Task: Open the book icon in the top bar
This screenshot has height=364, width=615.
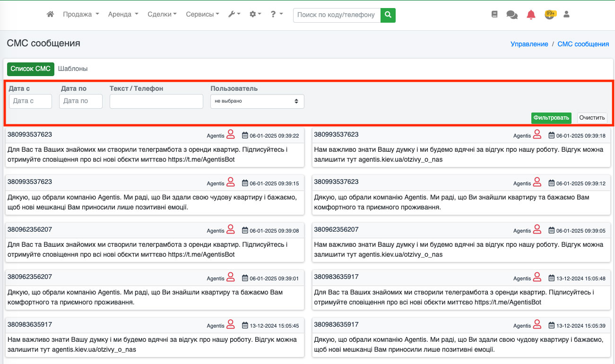Action: pos(494,15)
